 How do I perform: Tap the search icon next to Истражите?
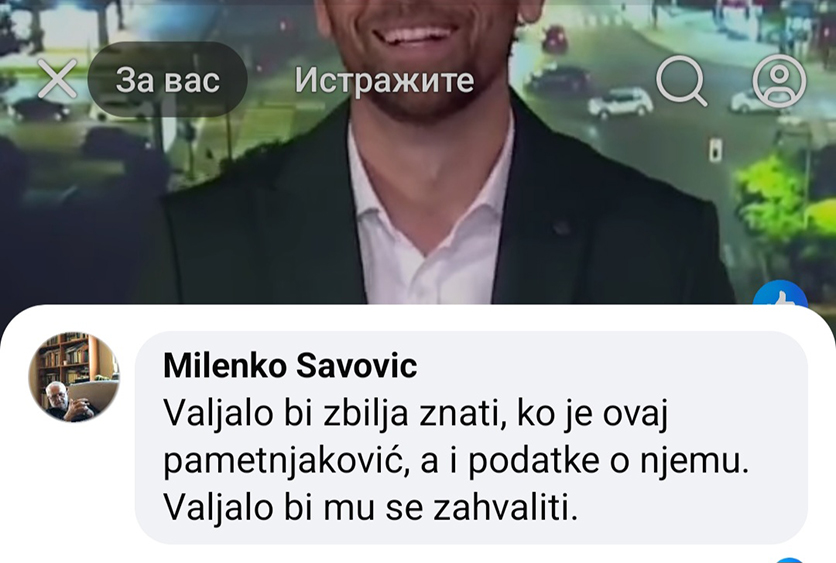coord(681,81)
